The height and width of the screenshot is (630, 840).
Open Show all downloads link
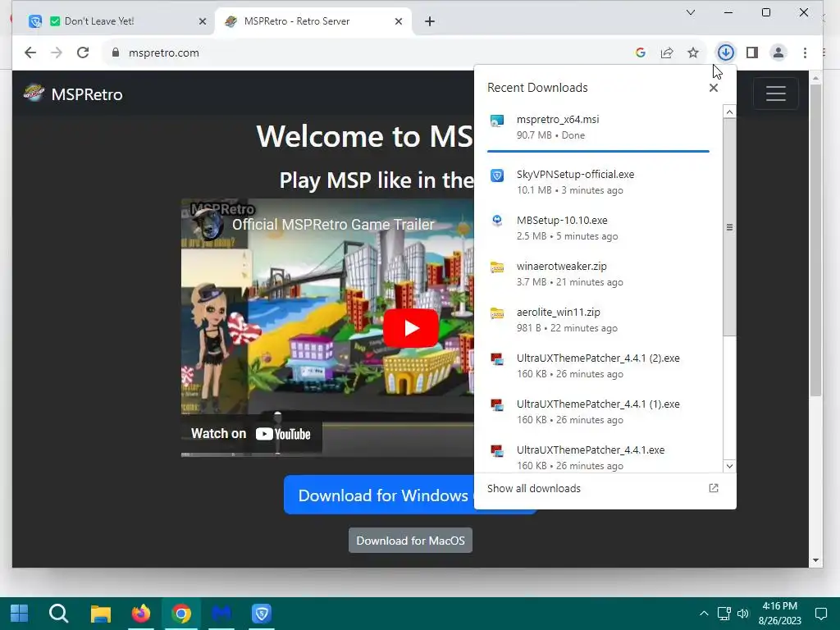pos(533,489)
